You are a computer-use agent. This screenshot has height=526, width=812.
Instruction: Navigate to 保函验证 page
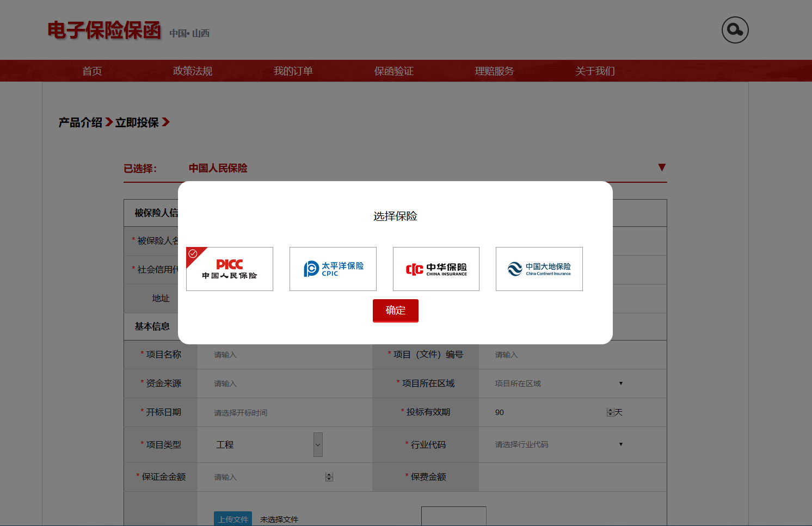[393, 71]
